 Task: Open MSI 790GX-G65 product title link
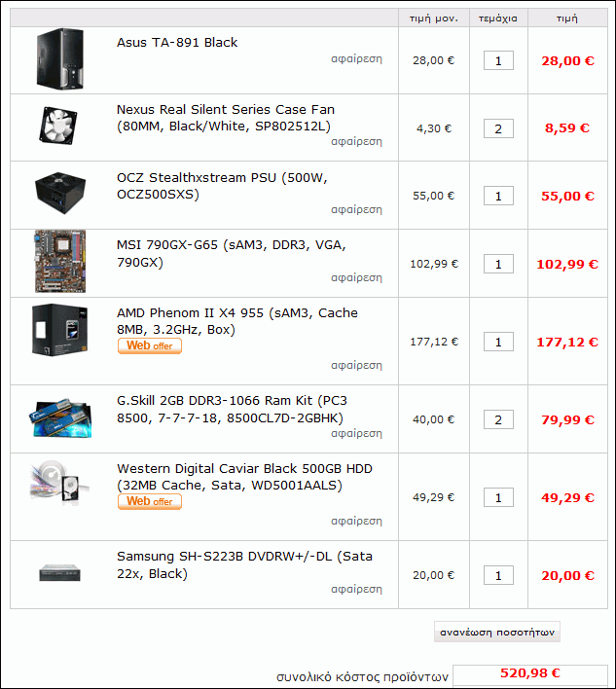click(232, 254)
